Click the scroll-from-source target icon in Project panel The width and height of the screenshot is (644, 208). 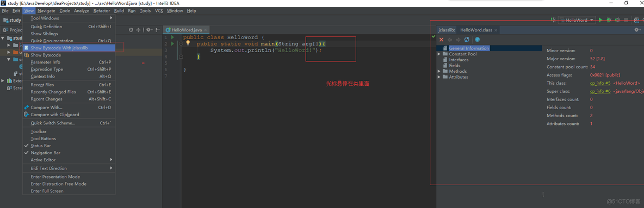point(132,30)
